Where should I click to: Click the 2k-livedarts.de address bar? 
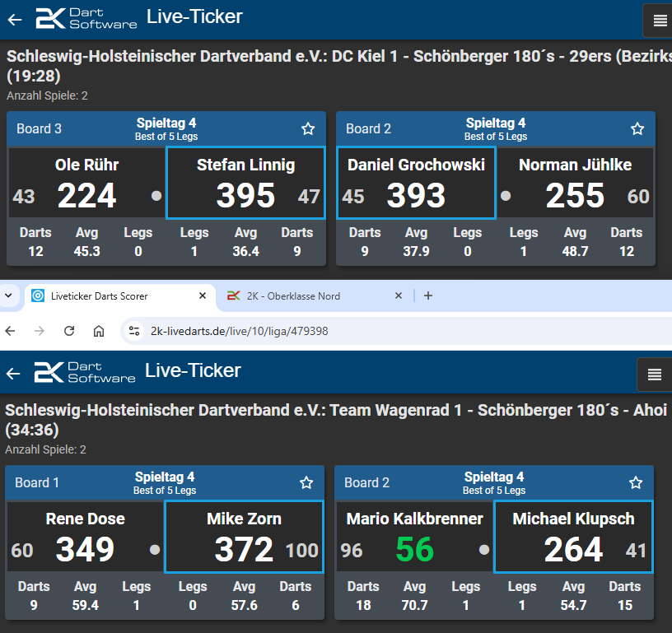329,331
